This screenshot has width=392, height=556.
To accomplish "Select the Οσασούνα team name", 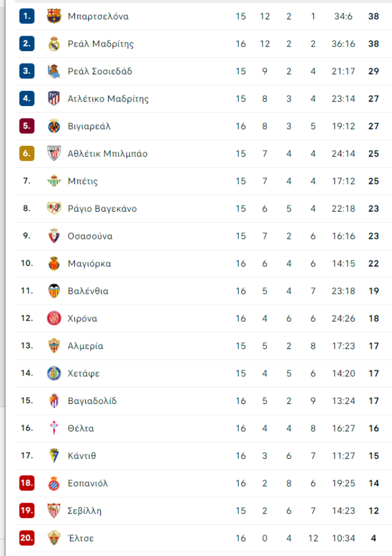I will pyautogui.click(x=90, y=236).
